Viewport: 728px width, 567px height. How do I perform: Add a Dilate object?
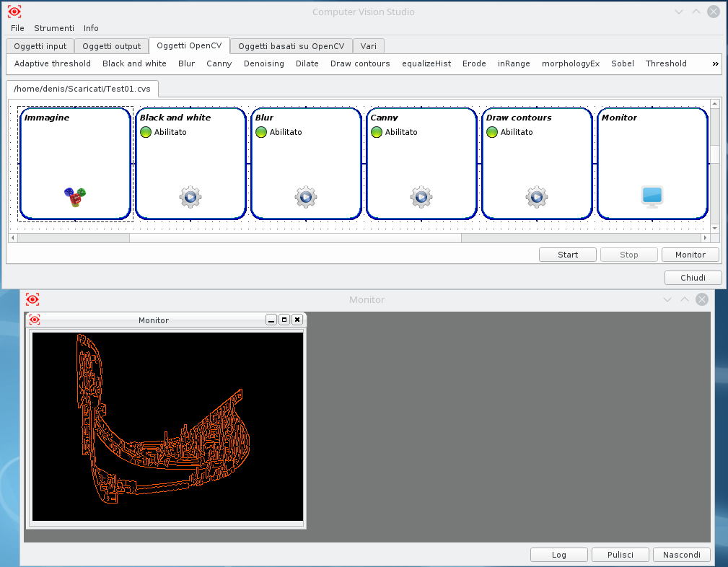[307, 63]
